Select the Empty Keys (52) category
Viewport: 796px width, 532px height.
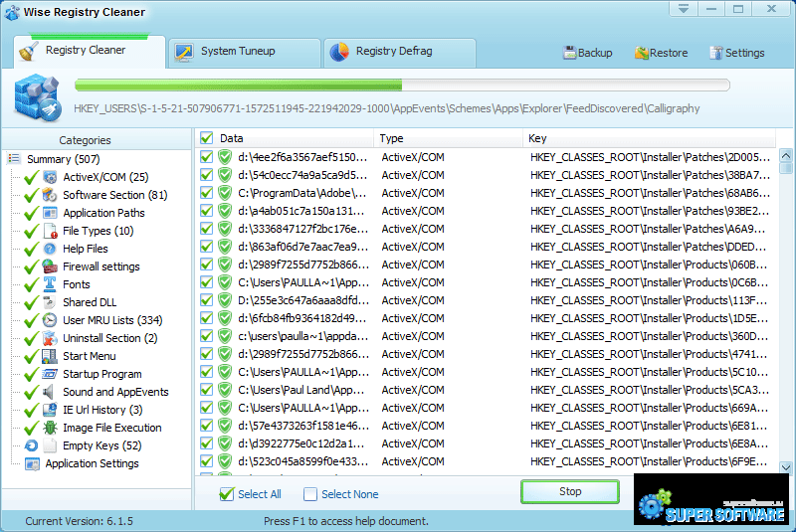click(x=102, y=445)
